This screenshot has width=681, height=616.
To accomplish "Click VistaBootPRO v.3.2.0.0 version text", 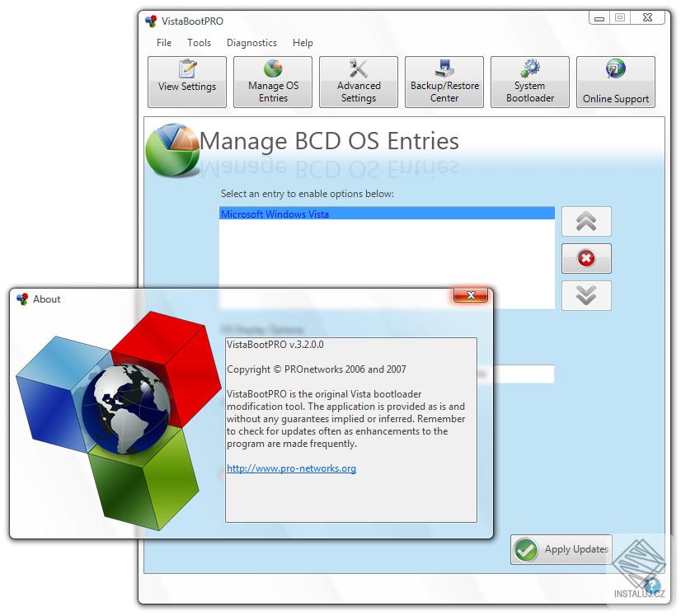I will pos(275,345).
